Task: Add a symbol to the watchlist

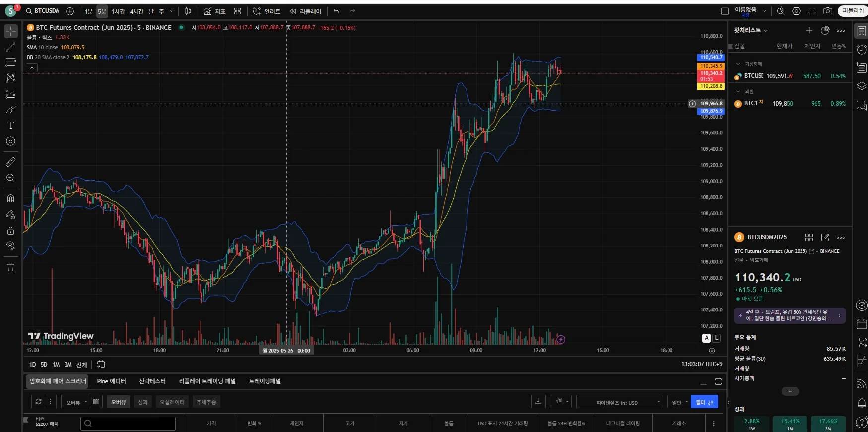Action: [809, 31]
